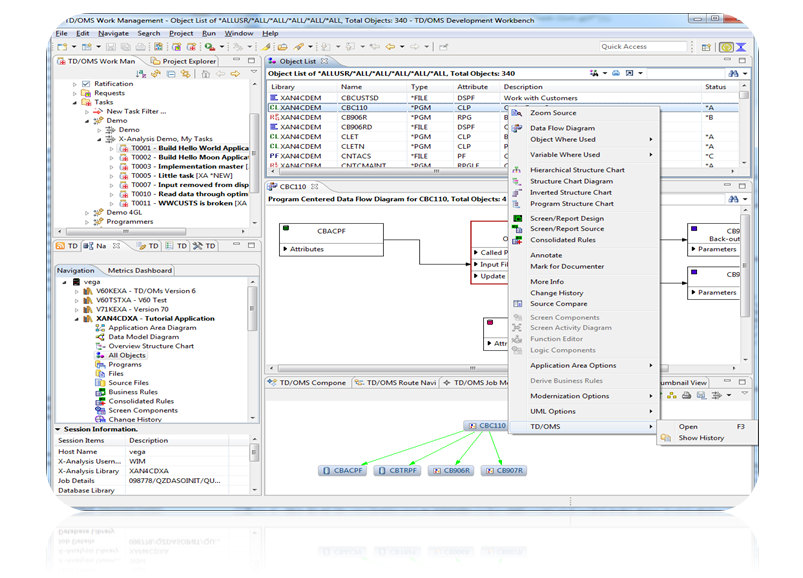Select the TD/OMS Route Navi tab

click(x=396, y=382)
